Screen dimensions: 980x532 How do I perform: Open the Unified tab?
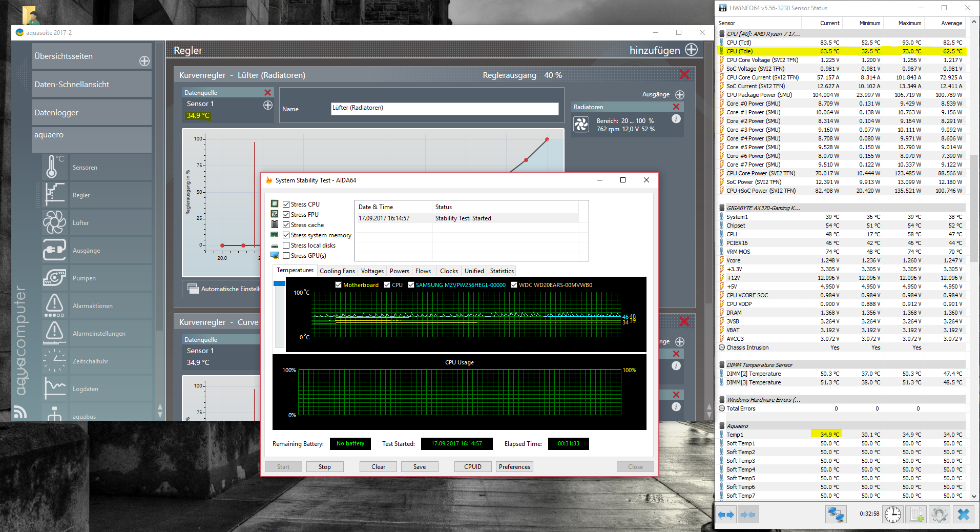pyautogui.click(x=474, y=271)
